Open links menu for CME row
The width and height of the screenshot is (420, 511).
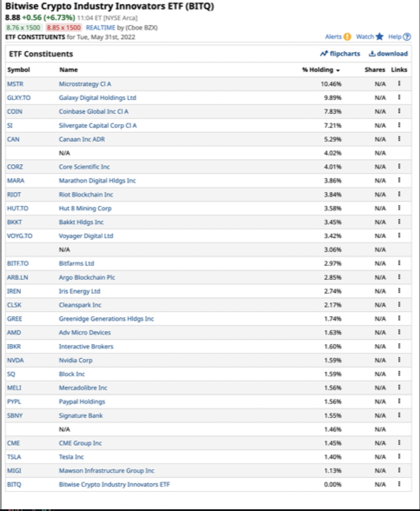click(x=399, y=442)
